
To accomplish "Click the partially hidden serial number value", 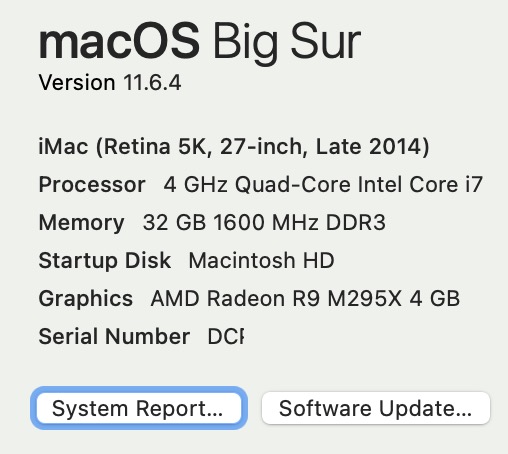I will pos(226,336).
